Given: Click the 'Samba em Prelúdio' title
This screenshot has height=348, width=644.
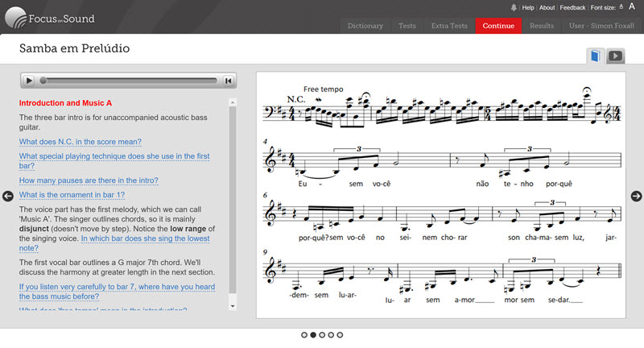Looking at the screenshot, I should [x=74, y=48].
